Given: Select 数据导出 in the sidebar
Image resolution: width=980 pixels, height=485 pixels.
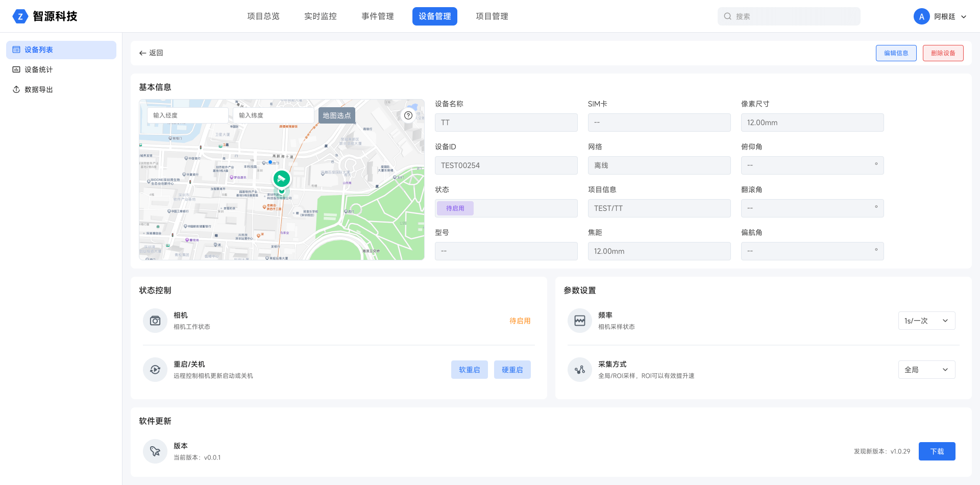Looking at the screenshot, I should click(39, 89).
